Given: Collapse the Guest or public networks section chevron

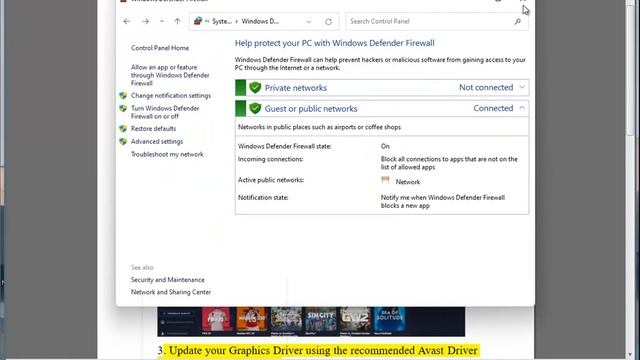Looking at the screenshot, I should (522, 108).
